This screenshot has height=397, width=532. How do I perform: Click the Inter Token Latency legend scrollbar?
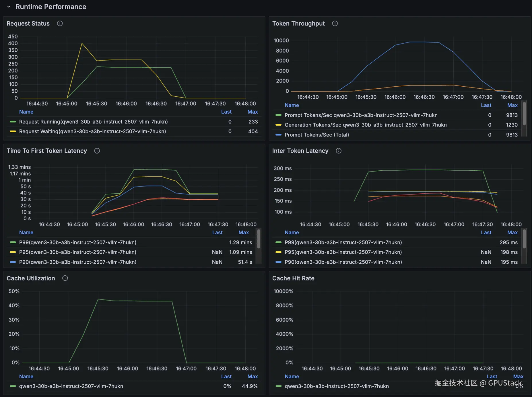click(524, 239)
